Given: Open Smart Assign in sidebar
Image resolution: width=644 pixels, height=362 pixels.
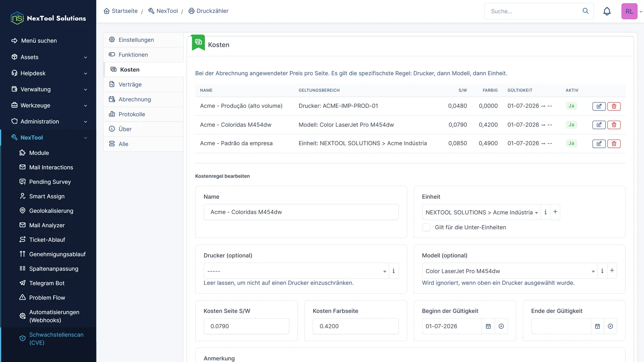Looking at the screenshot, I should point(47,196).
